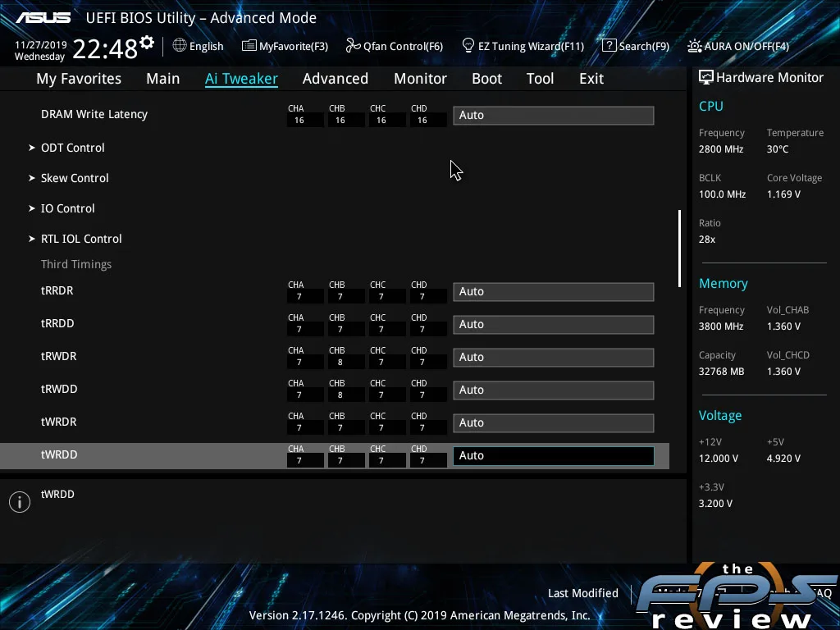Screen dimensions: 840x630
Task: Open tRRDR Auto value field
Action: point(554,292)
